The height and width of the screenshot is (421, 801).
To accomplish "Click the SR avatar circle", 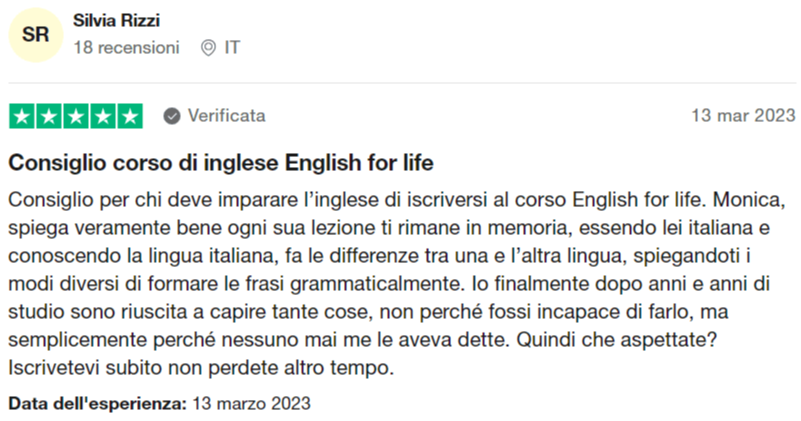I will coord(36,35).
